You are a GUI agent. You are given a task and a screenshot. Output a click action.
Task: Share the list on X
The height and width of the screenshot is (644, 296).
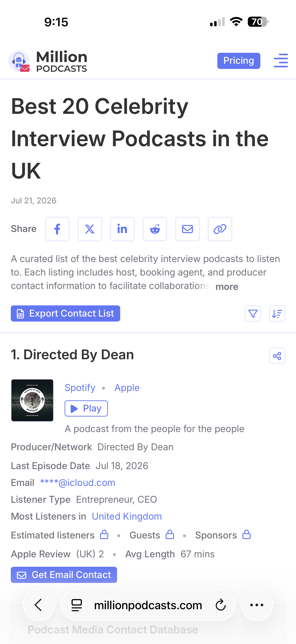coord(90,229)
